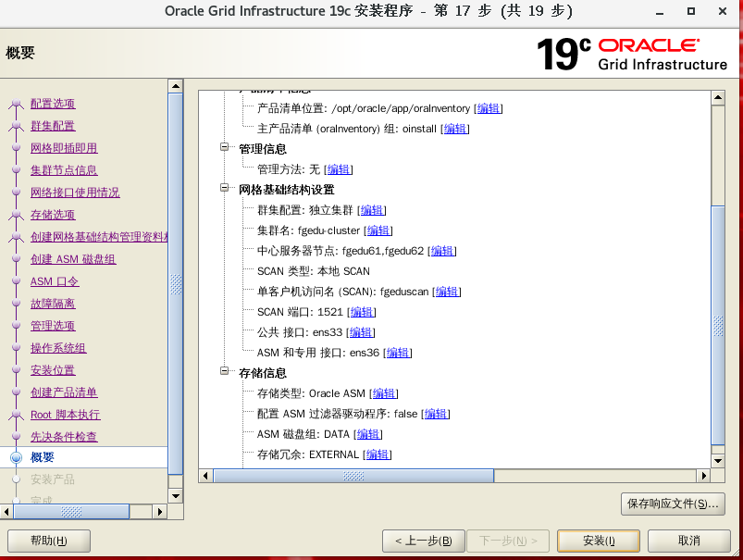Click summary pane scroll down arrow
The image size is (743, 560).
click(718, 461)
